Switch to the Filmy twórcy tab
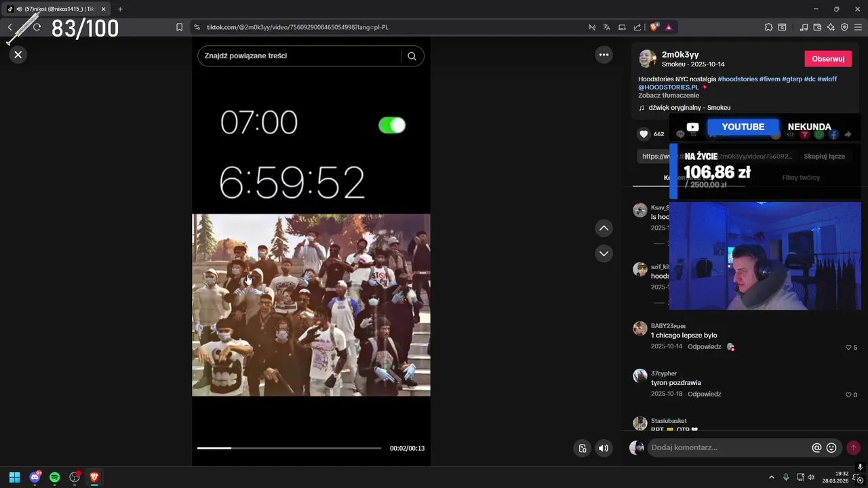Screen dimensions: 868x488 tap(801, 178)
